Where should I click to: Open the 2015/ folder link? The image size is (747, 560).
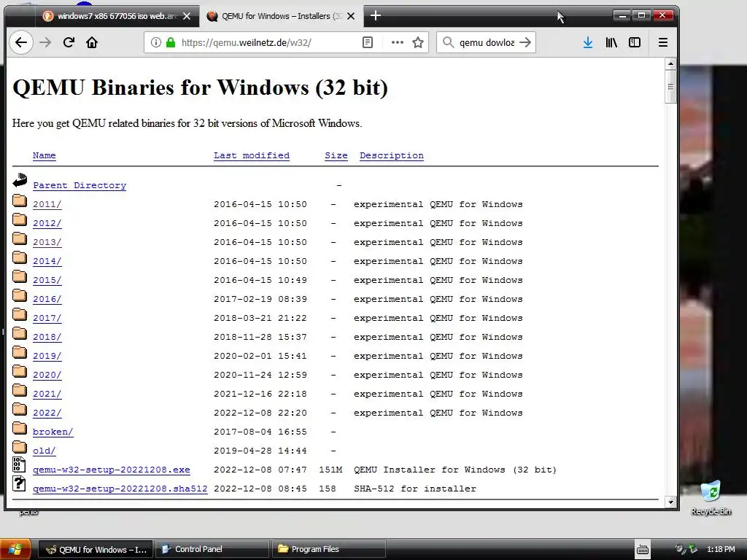[47, 281]
